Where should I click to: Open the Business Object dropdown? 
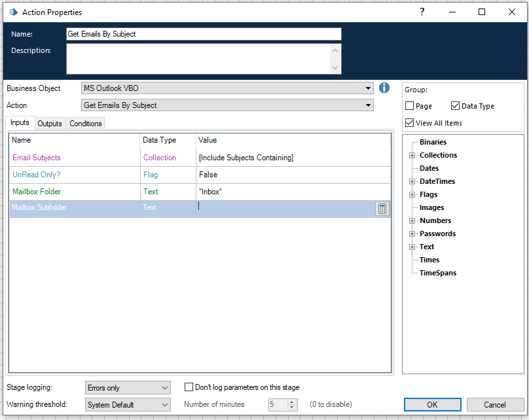[369, 88]
